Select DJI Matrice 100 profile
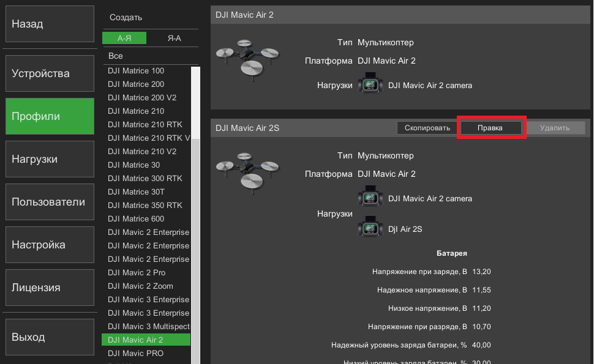The width and height of the screenshot is (594, 364). pos(146,71)
